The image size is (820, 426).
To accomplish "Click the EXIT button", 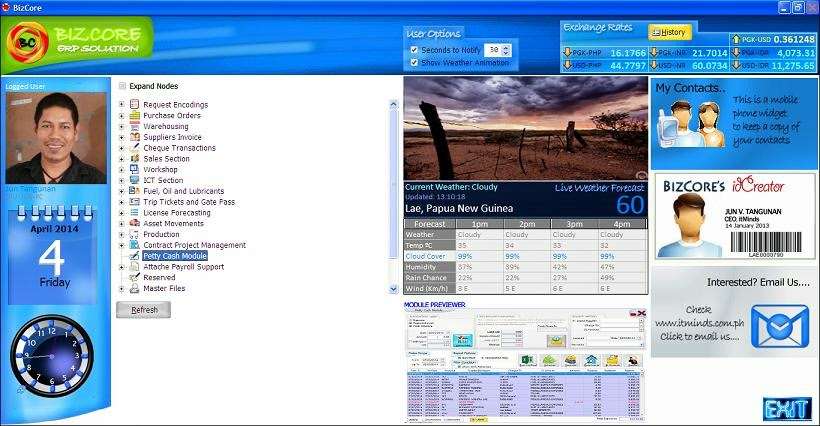I will coord(788,409).
